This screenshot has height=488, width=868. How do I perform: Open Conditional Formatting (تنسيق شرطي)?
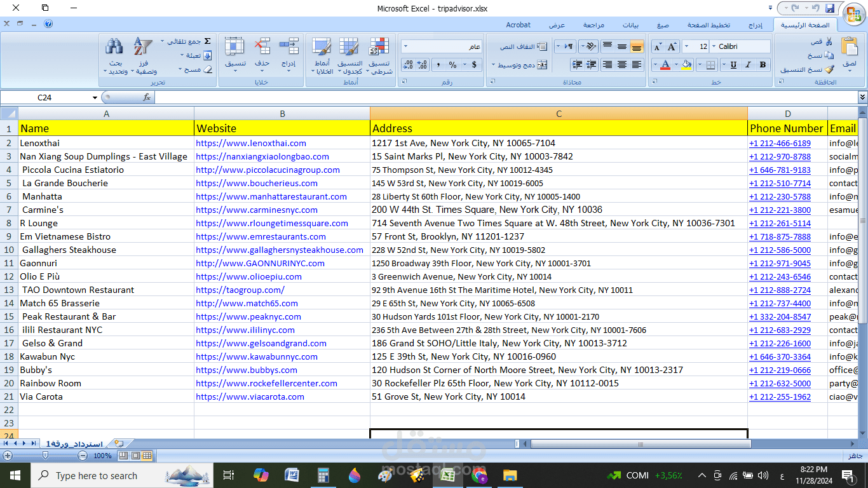(x=379, y=56)
